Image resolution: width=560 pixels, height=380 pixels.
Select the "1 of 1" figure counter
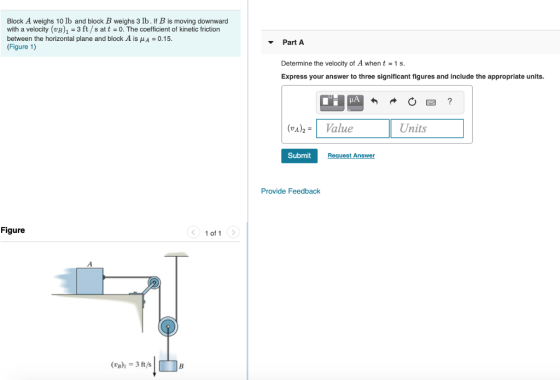click(x=213, y=233)
